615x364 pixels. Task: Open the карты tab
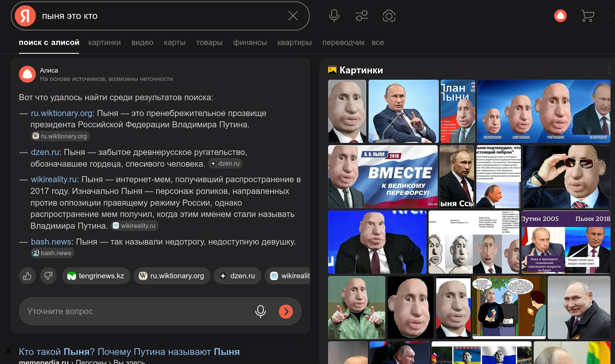coord(175,42)
